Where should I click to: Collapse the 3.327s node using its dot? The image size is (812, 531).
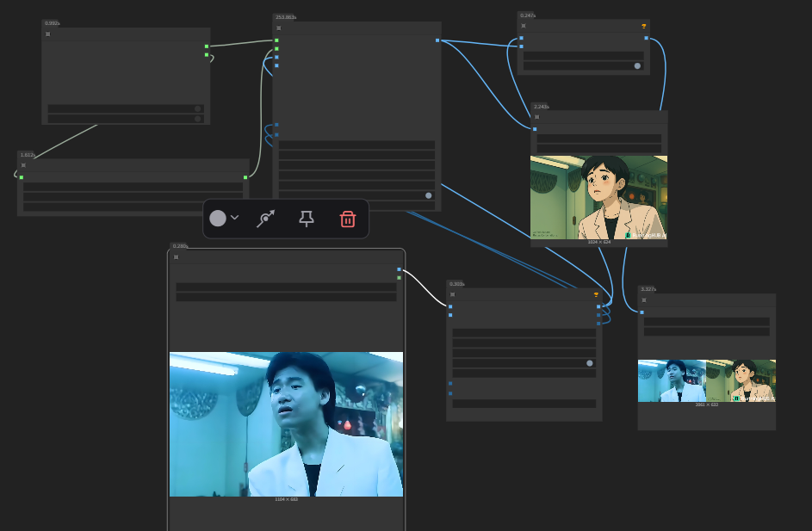644,300
